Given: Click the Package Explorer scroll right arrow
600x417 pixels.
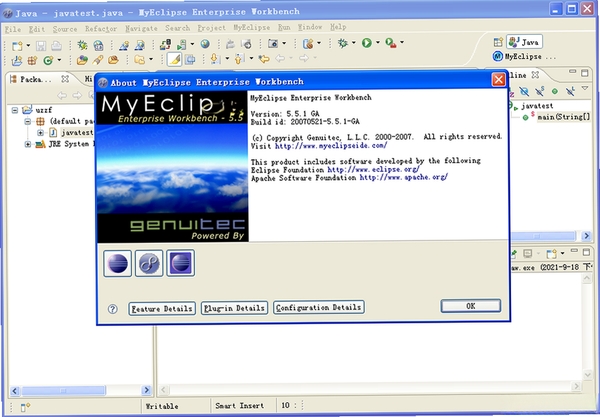Looking at the screenshot, I should 146,390.
